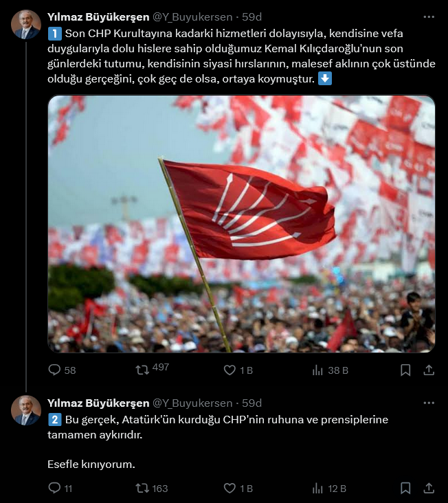This screenshot has height=503, width=448.
Task: Open Yılmaz Büyükerşen avatar on first tweet
Action: coord(26,24)
